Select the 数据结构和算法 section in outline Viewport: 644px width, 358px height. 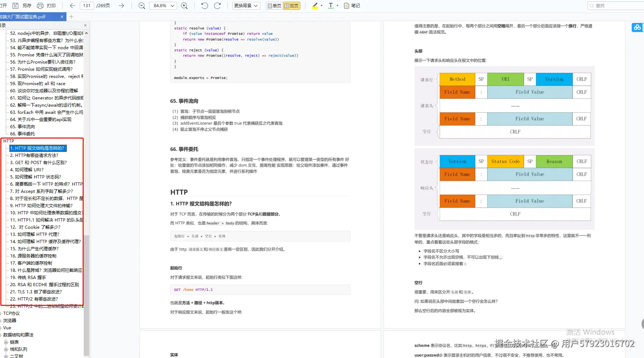(x=18, y=335)
